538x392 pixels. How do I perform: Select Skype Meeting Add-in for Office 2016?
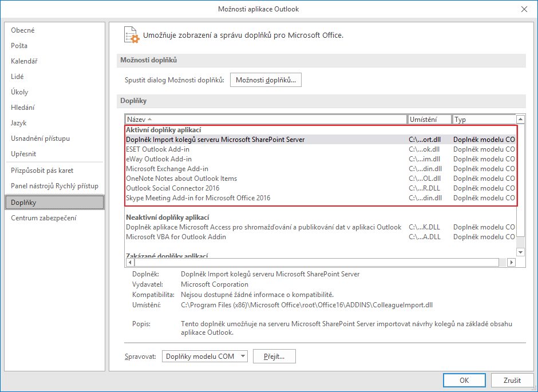[x=321, y=198]
